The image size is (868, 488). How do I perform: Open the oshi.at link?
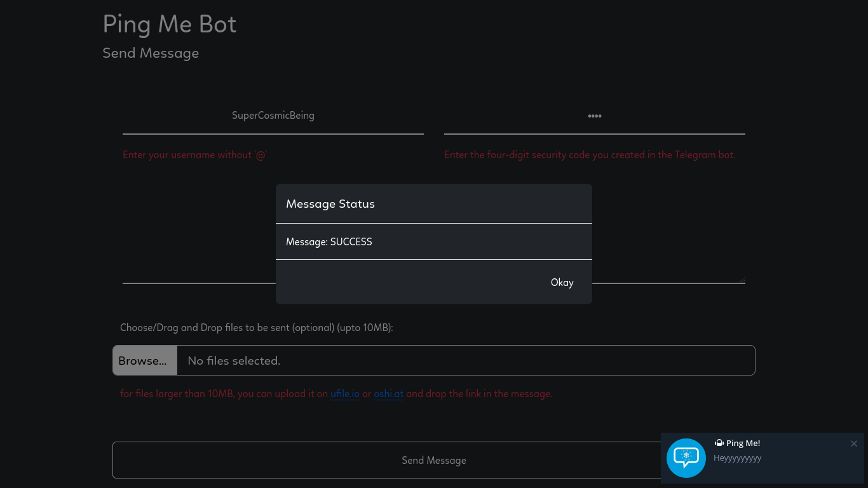click(389, 393)
